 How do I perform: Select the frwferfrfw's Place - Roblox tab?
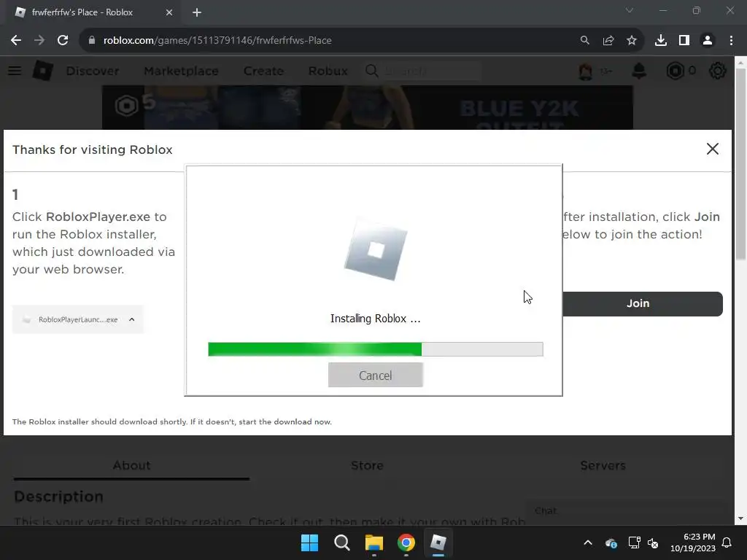(x=93, y=12)
